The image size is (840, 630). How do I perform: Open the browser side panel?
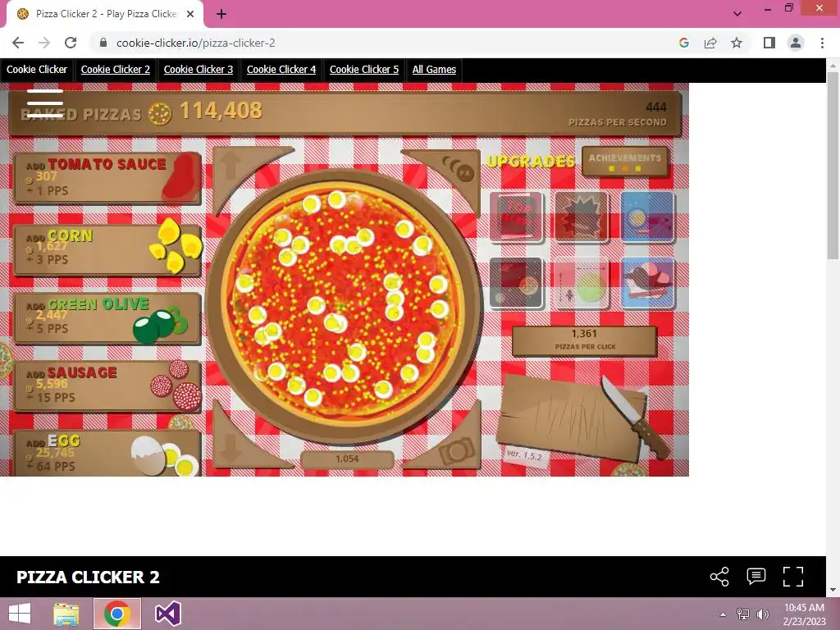[x=769, y=43]
